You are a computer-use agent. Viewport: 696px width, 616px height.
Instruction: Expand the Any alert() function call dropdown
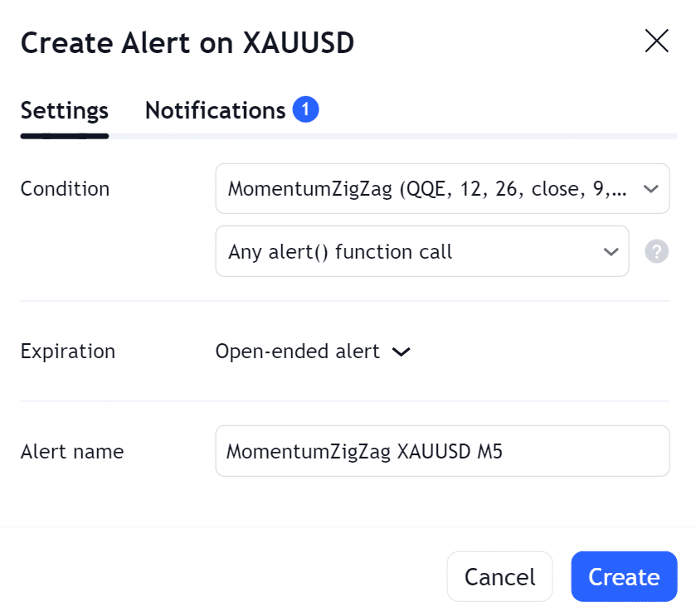pos(422,251)
